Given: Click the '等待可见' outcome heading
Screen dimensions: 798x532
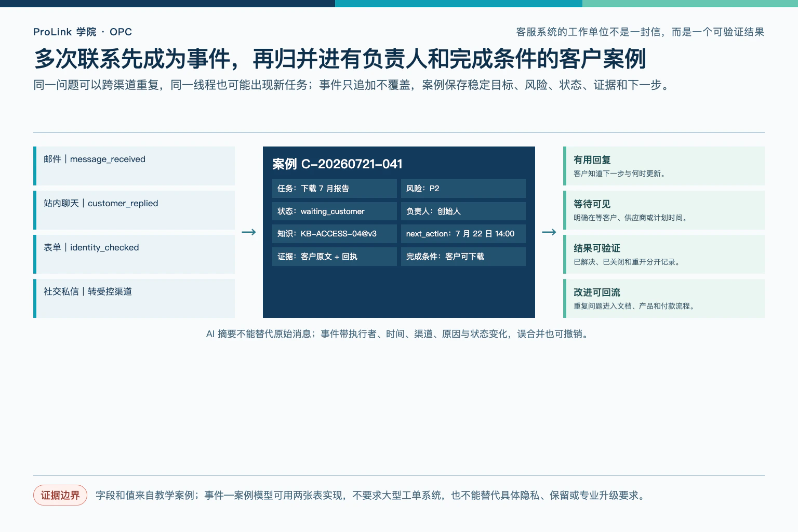Looking at the screenshot, I should pos(592,204).
